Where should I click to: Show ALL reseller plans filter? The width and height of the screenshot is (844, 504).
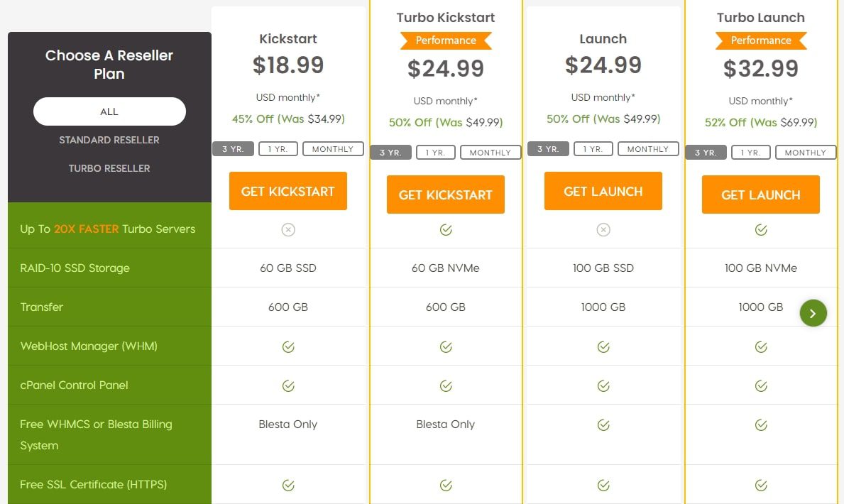(x=109, y=111)
